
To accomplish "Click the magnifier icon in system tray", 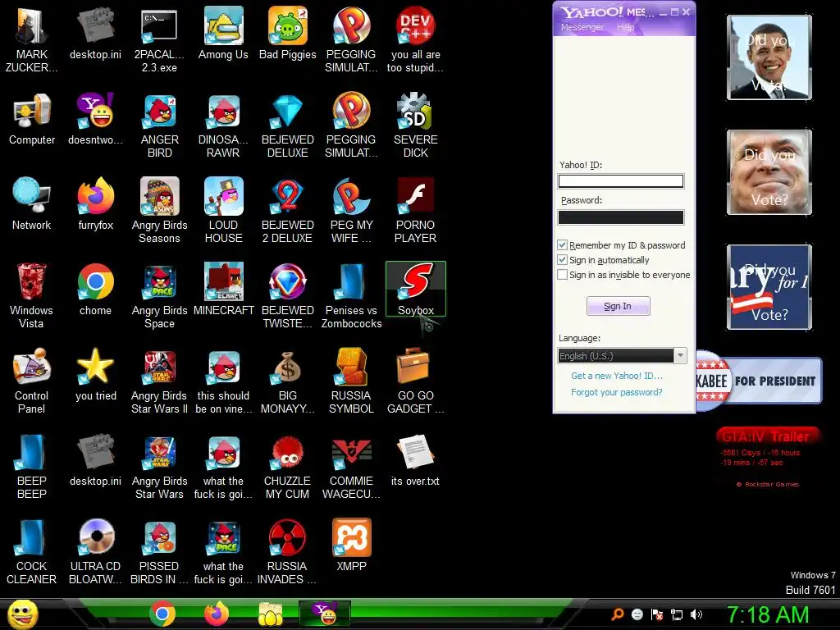I will [618, 614].
